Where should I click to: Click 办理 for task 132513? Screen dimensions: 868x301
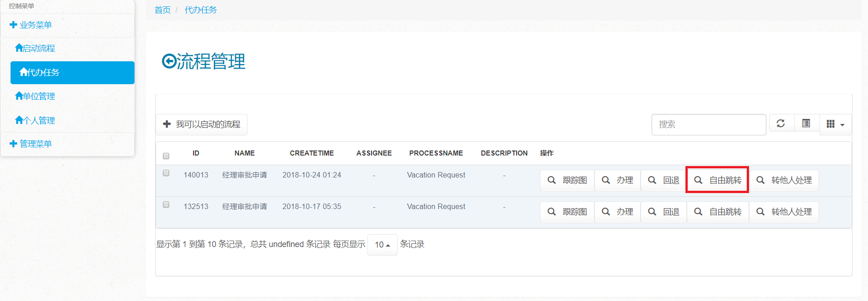point(617,212)
